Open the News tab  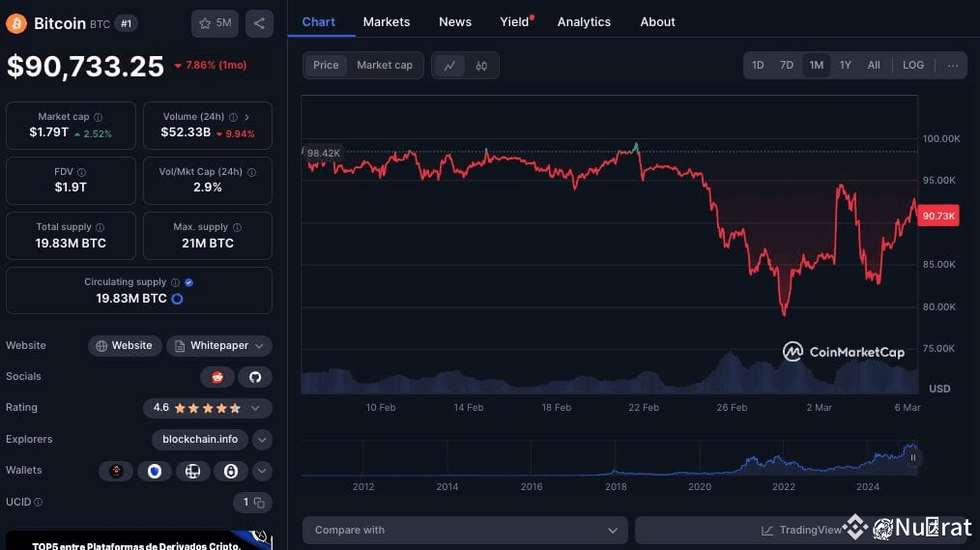point(455,22)
